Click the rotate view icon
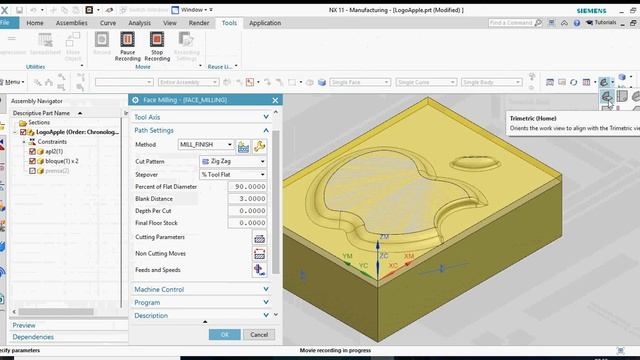The width and height of the screenshot is (640, 360). tap(573, 82)
